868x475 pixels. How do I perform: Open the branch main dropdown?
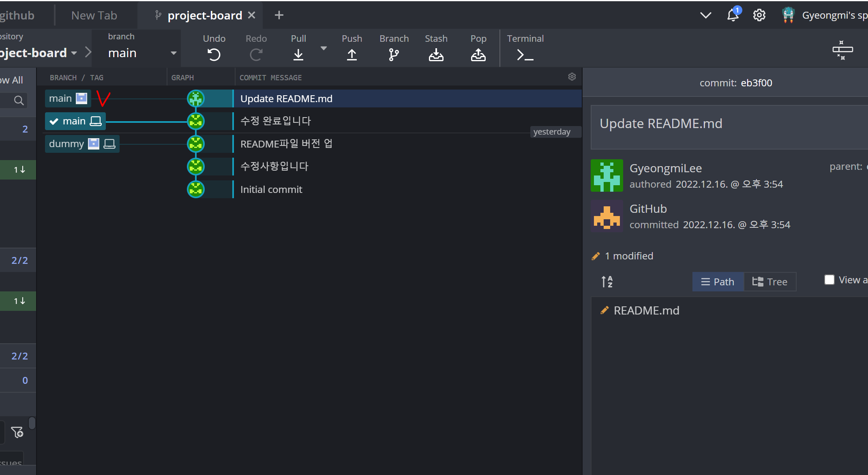pyautogui.click(x=173, y=53)
